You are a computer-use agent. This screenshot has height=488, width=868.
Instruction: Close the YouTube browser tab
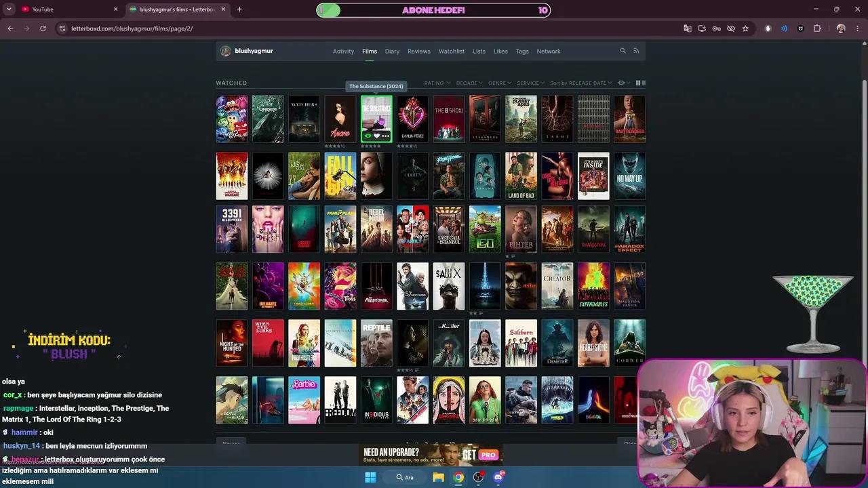115,9
